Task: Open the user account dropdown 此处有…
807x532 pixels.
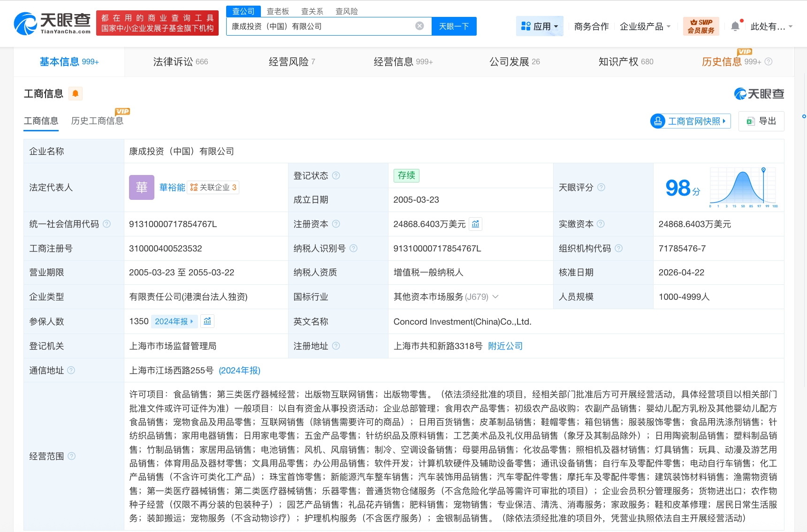Action: pyautogui.click(x=771, y=26)
